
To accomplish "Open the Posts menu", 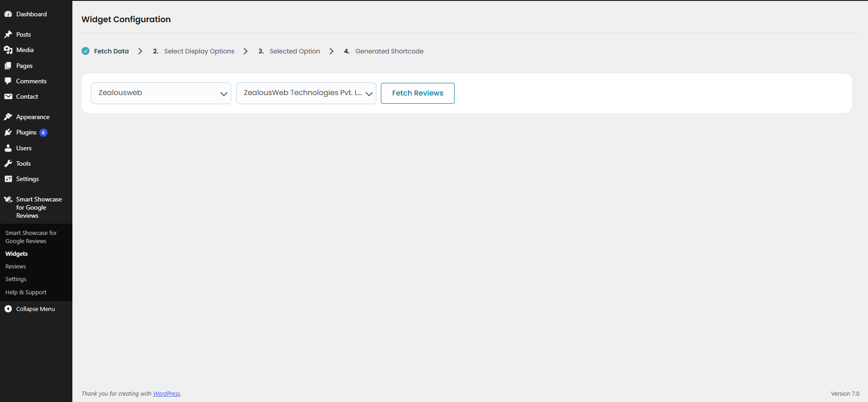I will [x=36, y=34].
